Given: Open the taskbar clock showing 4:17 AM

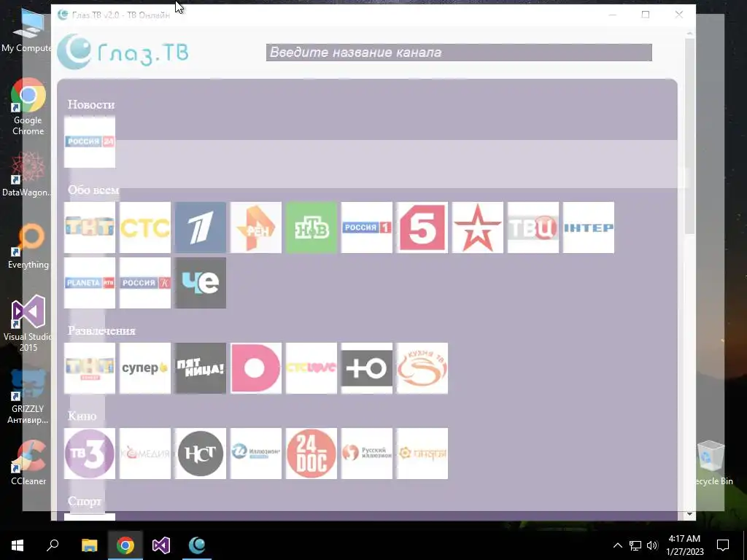Looking at the screenshot, I should (x=684, y=545).
